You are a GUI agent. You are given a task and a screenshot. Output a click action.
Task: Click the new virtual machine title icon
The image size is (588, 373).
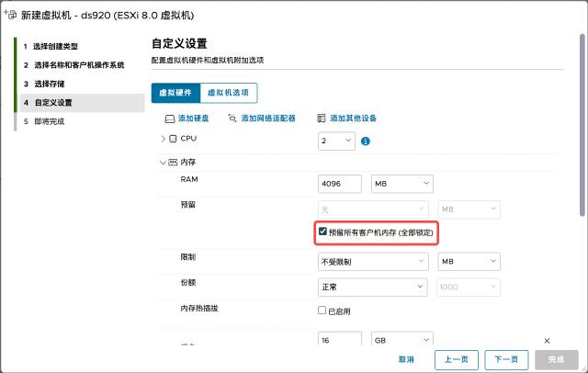click(12, 16)
